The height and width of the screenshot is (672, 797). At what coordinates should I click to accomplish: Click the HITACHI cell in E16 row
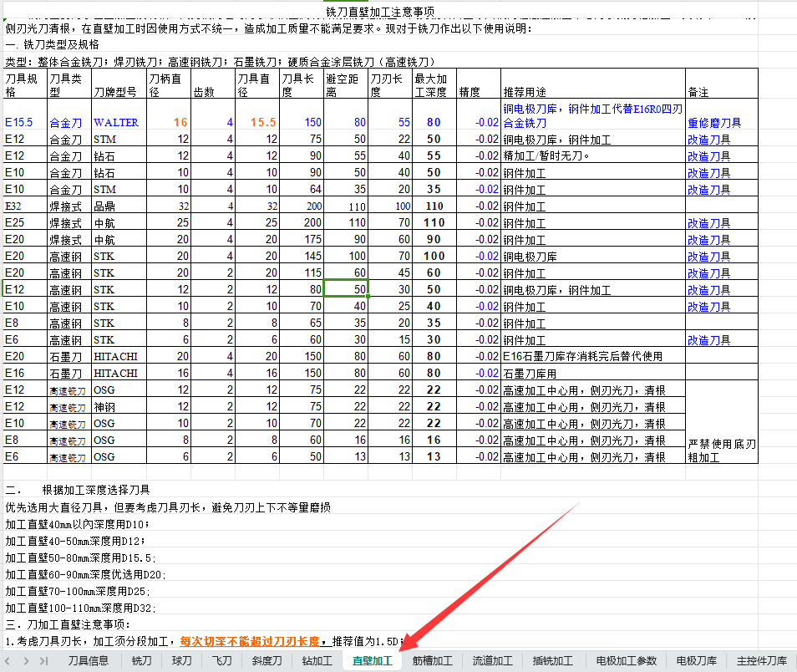pos(119,373)
